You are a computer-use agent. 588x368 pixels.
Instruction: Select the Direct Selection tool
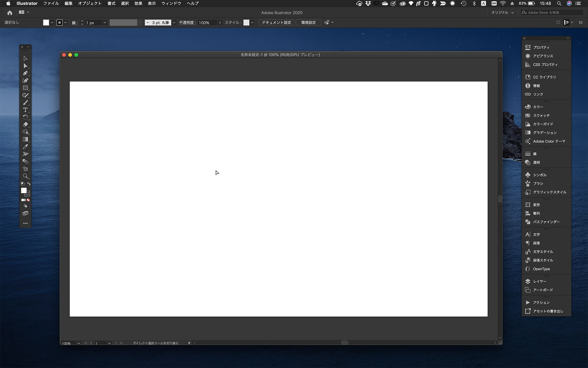(x=25, y=65)
